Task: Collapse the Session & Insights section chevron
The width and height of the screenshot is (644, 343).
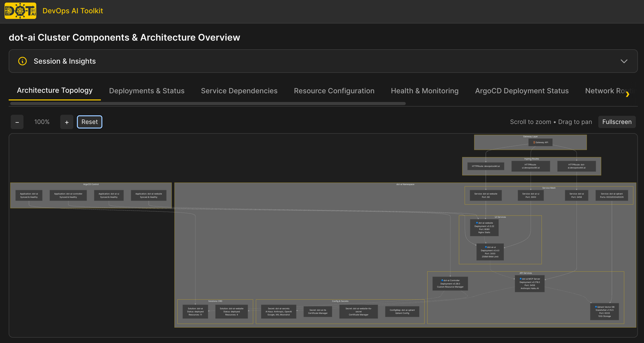Action: click(624, 61)
